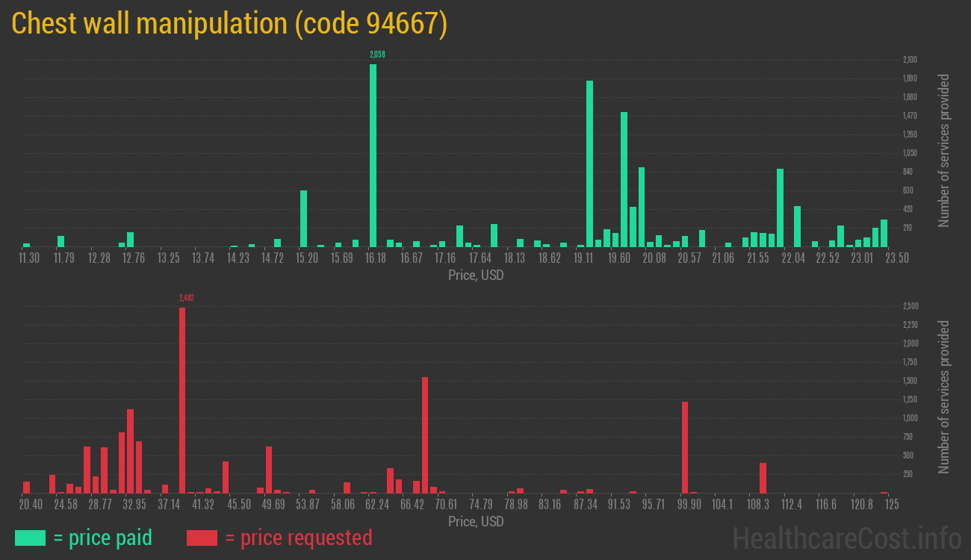Click the 2,482 value label above red bar
This screenshot has width=971, height=560.
tap(187, 298)
